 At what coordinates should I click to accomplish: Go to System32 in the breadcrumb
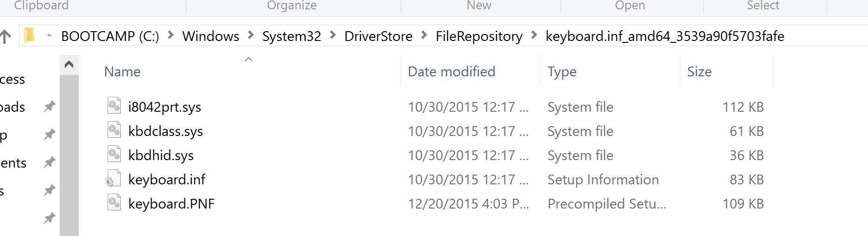point(291,36)
